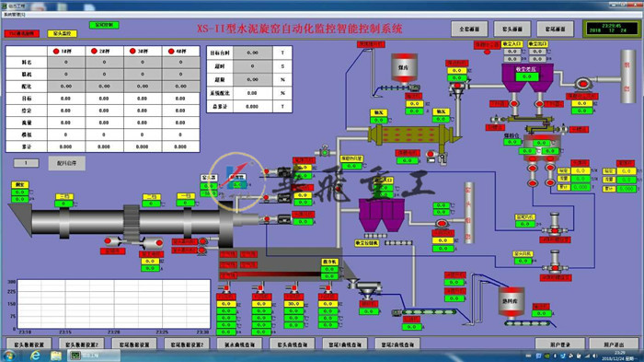Viewport: 644px width, 362px height.
Task: Click the fan beside the 烟囱 chimney
Action: click(x=581, y=84)
